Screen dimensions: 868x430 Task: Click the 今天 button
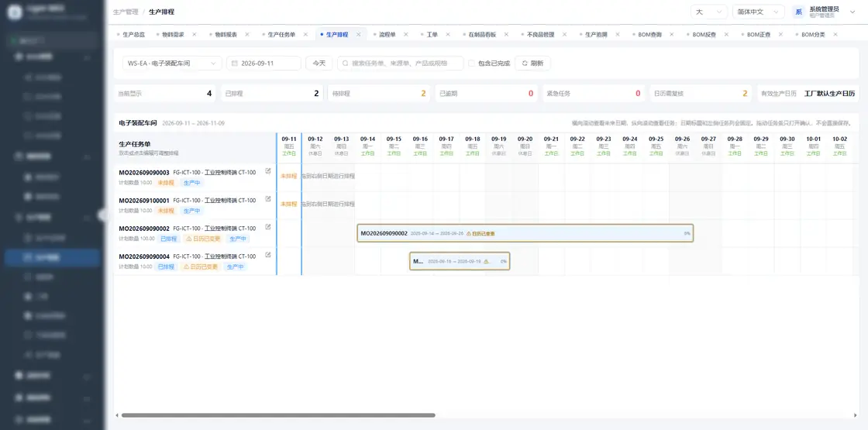pyautogui.click(x=319, y=63)
